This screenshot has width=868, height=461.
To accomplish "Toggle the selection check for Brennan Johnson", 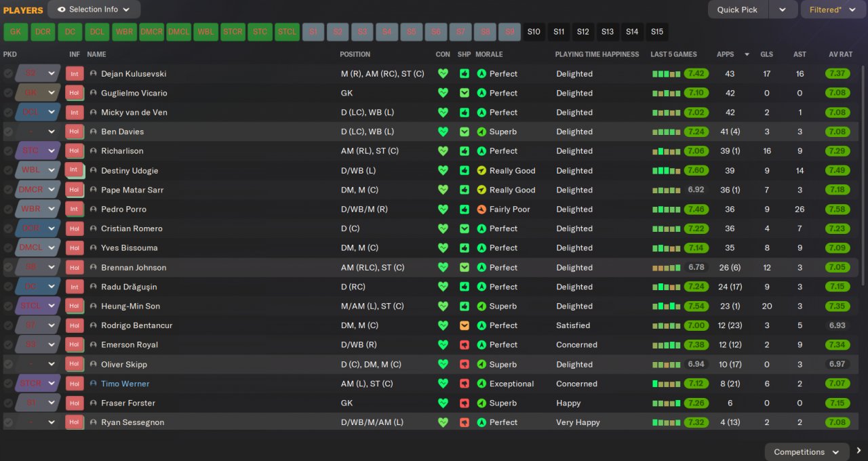I will 8,268.
